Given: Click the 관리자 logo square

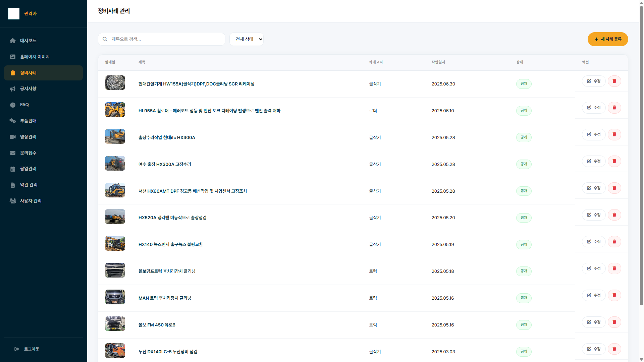Looking at the screenshot, I should (14, 14).
